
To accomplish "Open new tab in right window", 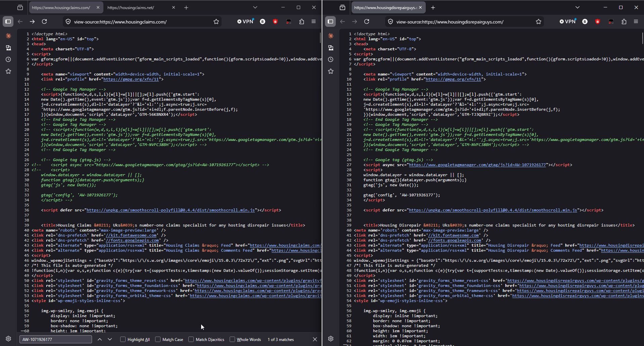I will click(433, 7).
